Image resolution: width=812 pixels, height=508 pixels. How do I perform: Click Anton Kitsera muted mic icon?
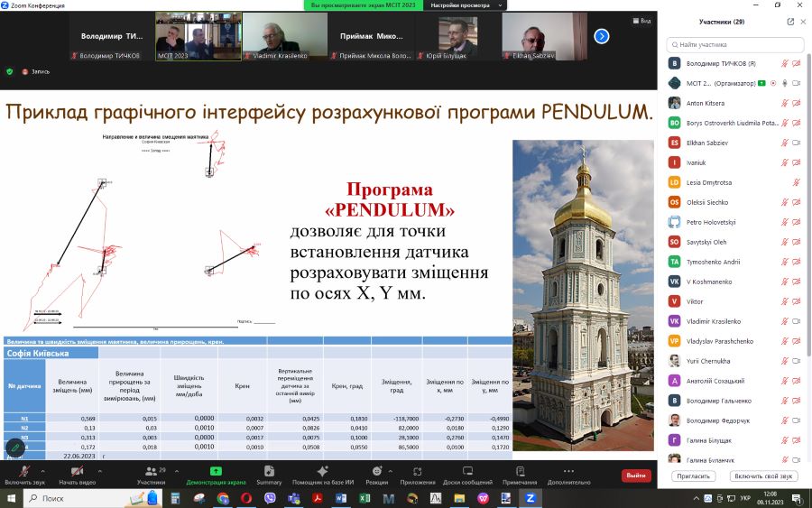click(785, 103)
